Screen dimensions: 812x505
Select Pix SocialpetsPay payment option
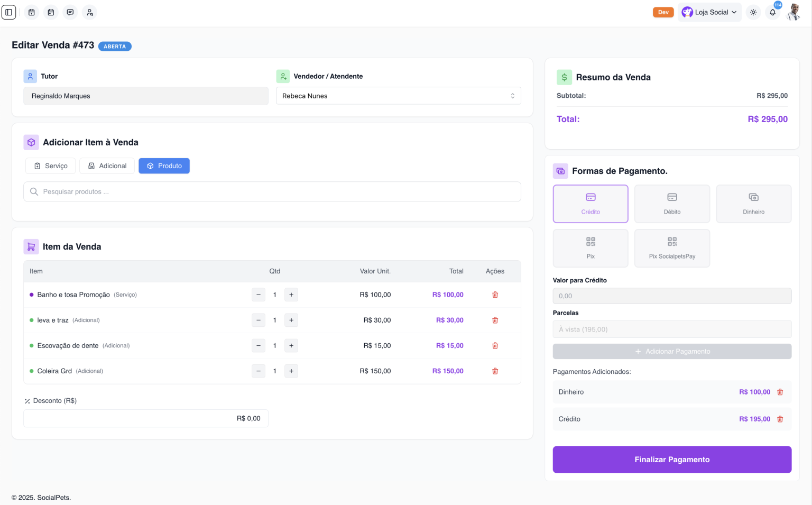[x=672, y=248]
